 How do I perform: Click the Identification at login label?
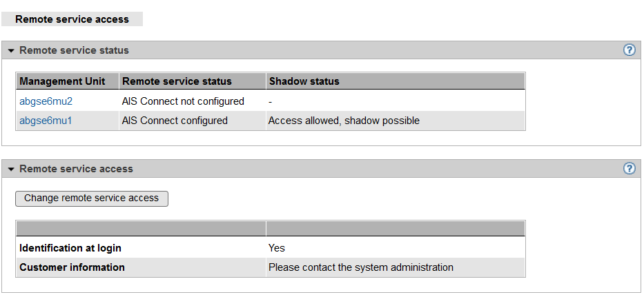coord(75,248)
